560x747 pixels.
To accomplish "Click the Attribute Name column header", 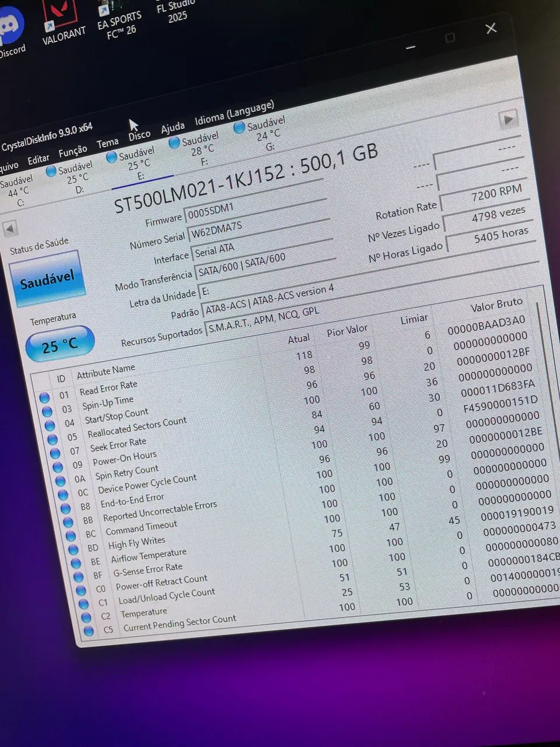I will pyautogui.click(x=106, y=371).
